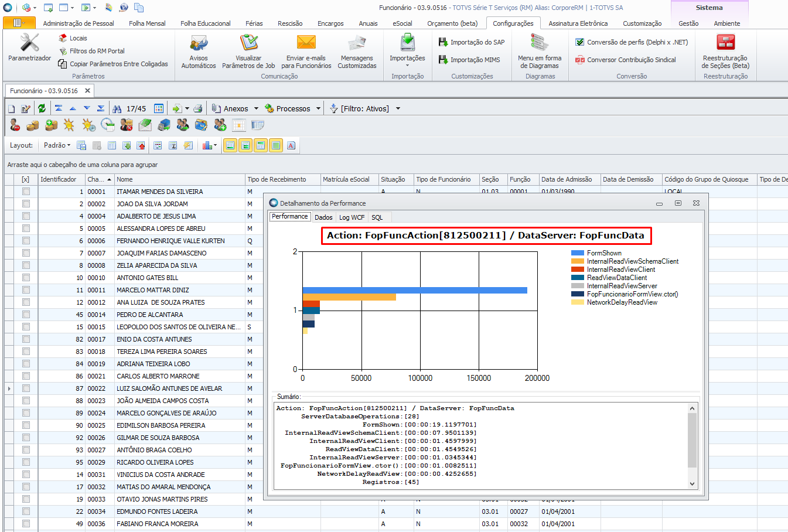The height and width of the screenshot is (532, 788).
Task: Click the letter A layout icon
Action: pos(291,145)
